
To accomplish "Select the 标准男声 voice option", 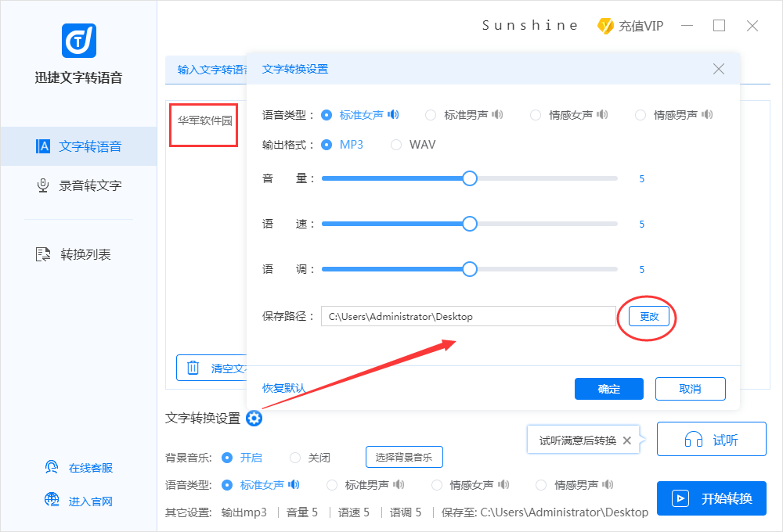I will point(431,114).
